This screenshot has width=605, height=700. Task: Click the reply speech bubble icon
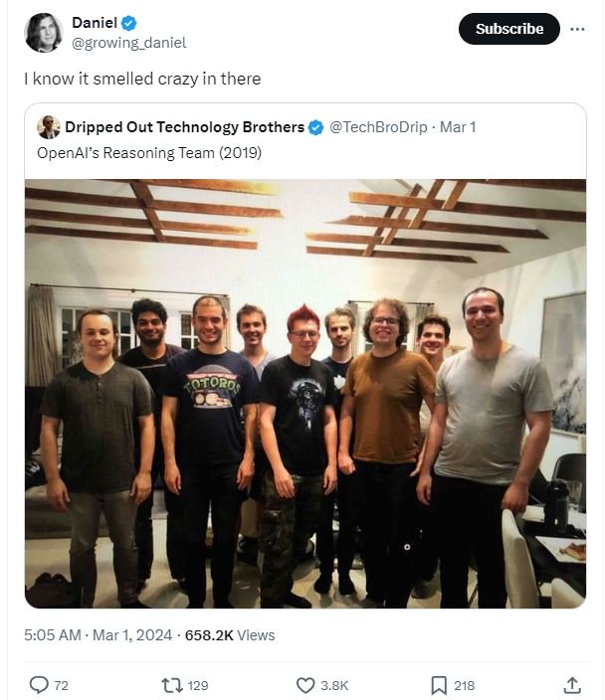tap(40, 685)
